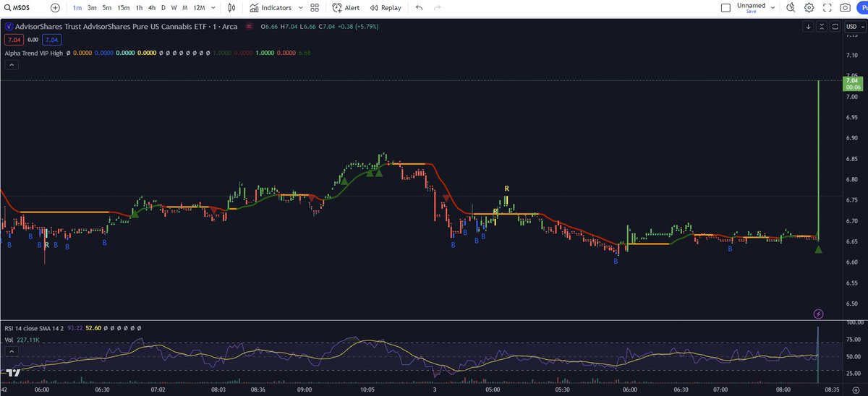Click the add symbol plus icon
The height and width of the screenshot is (396, 868).
pos(56,8)
